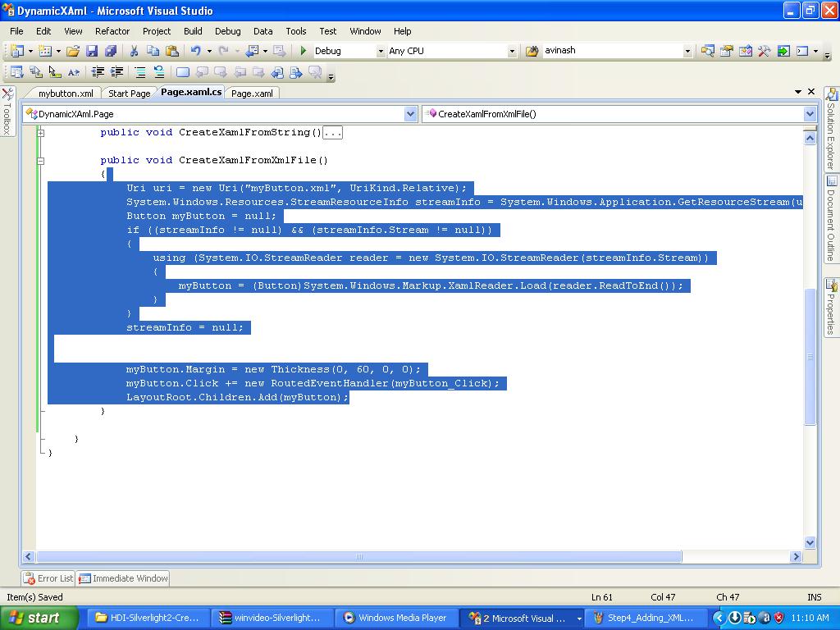Open the File menu
This screenshot has width=840, height=630.
16,31
